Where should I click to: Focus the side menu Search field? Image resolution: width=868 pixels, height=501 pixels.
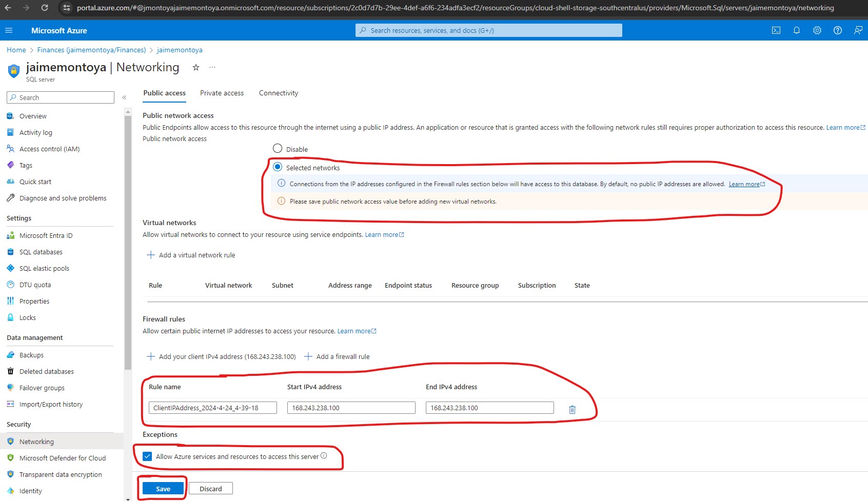pos(61,97)
